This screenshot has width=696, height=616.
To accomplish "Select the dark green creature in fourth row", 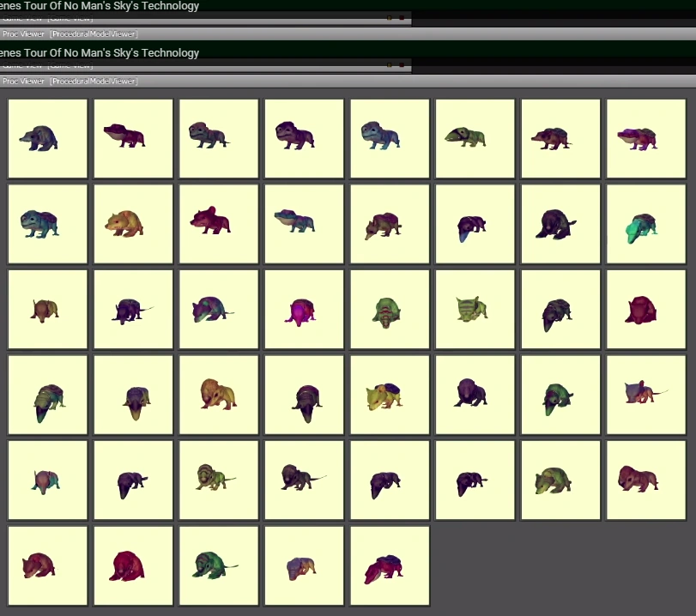I will tap(560, 395).
